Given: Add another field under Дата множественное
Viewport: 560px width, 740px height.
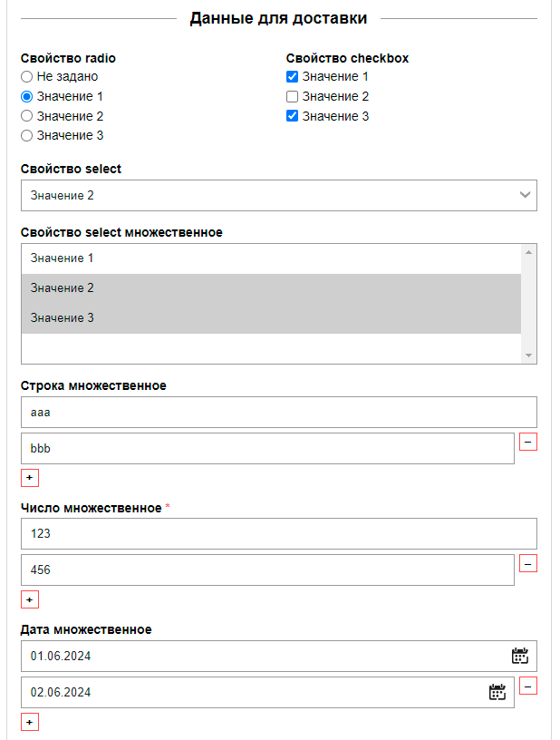Looking at the screenshot, I should [30, 722].
